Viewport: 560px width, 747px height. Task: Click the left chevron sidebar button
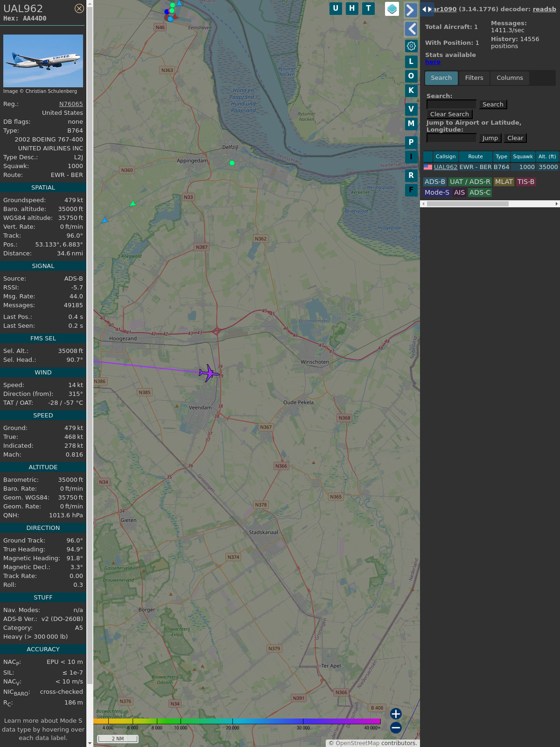[411, 29]
